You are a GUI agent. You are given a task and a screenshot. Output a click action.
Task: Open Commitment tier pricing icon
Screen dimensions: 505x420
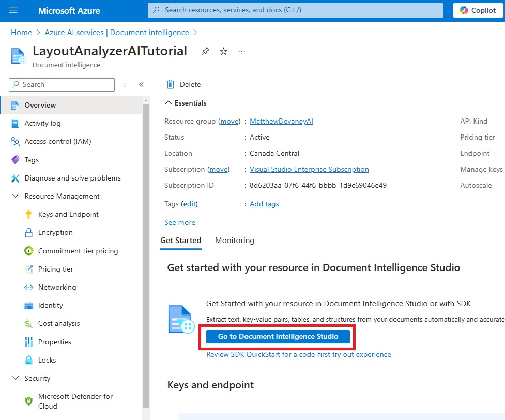click(x=28, y=251)
